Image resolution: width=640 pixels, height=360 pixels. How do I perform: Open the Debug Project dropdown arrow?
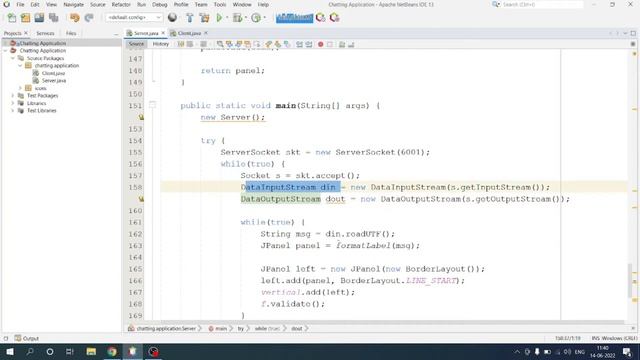coord(245,18)
